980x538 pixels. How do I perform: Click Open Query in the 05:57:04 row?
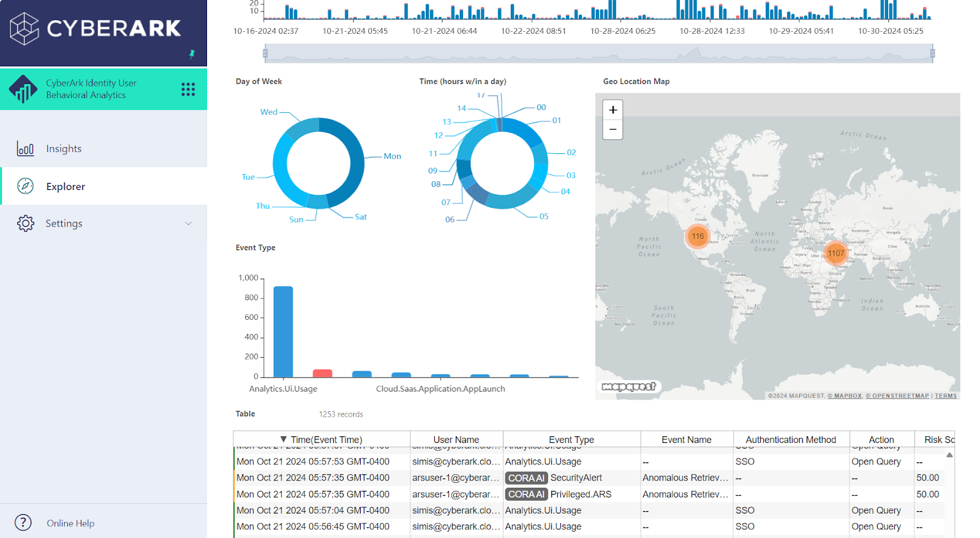point(876,510)
